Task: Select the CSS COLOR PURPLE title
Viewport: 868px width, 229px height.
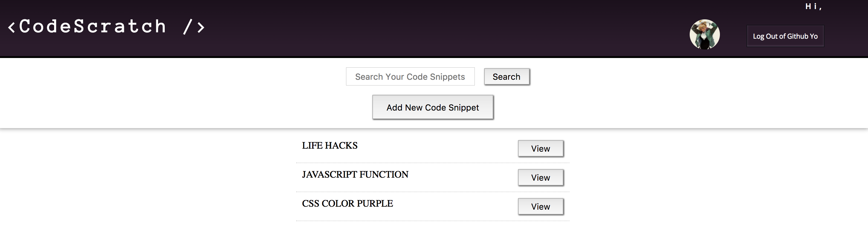Action: click(x=347, y=203)
